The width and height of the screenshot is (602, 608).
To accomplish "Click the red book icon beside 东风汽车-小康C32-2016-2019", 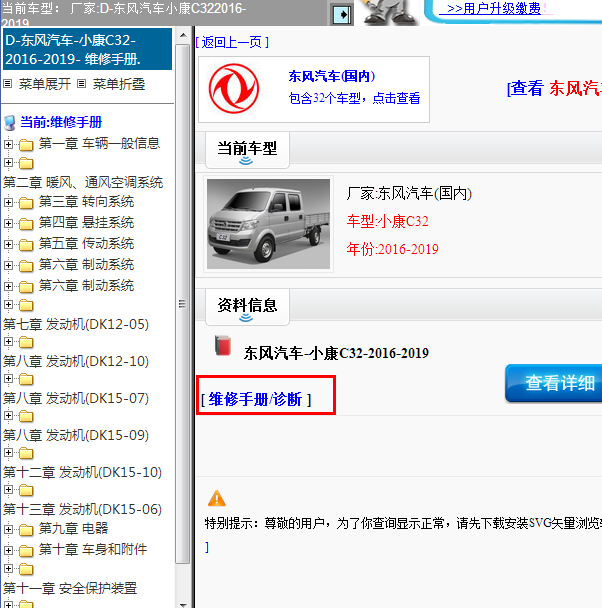I will click(223, 345).
